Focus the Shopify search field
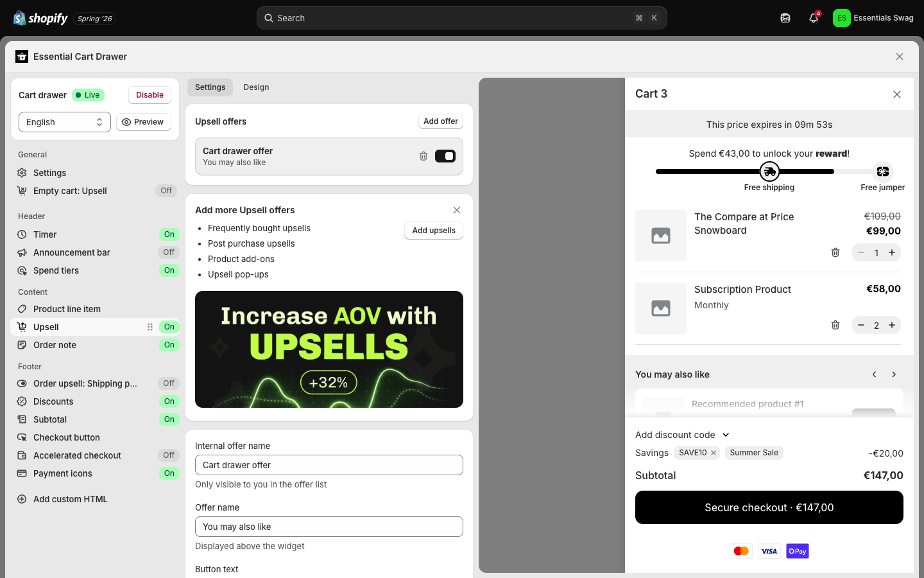The width and height of the screenshot is (924, 578). [462, 18]
